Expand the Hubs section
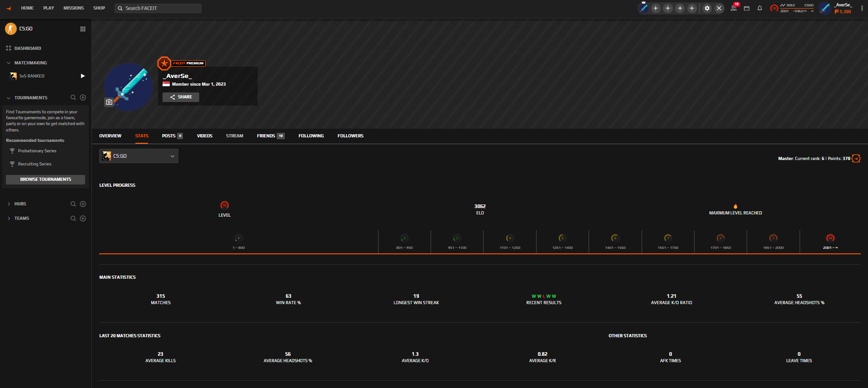 coord(9,204)
